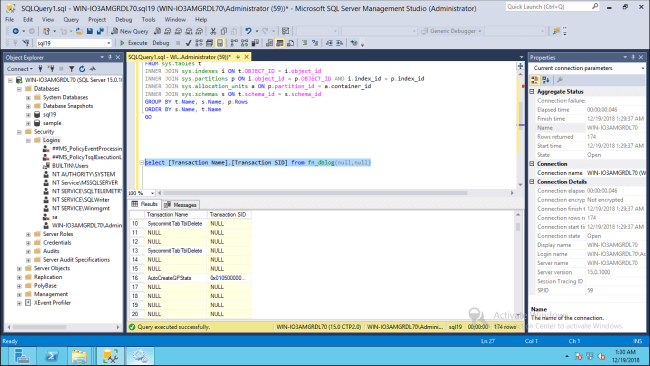
Task: Toggle Include Actual Execution Plan
Action: (234, 43)
